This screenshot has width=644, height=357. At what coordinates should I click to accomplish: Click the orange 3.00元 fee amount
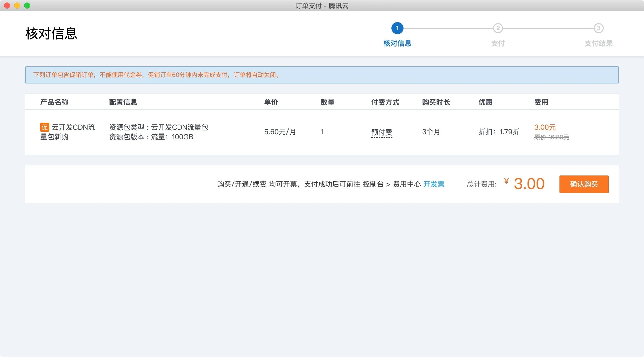545,127
